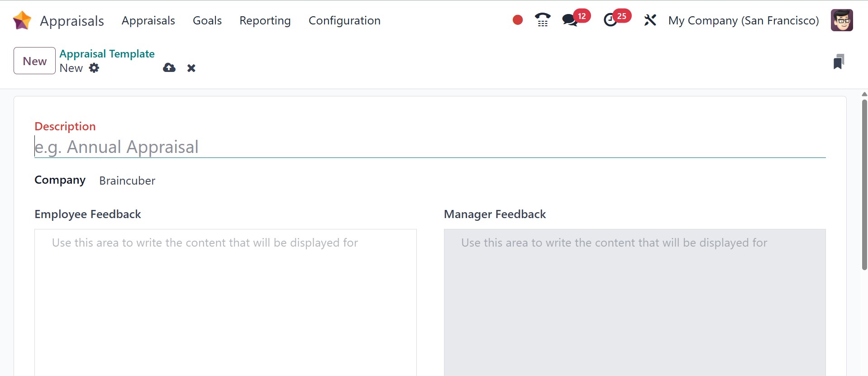Open the Goals menu
Image resolution: width=868 pixels, height=376 pixels.
pos(207,20)
